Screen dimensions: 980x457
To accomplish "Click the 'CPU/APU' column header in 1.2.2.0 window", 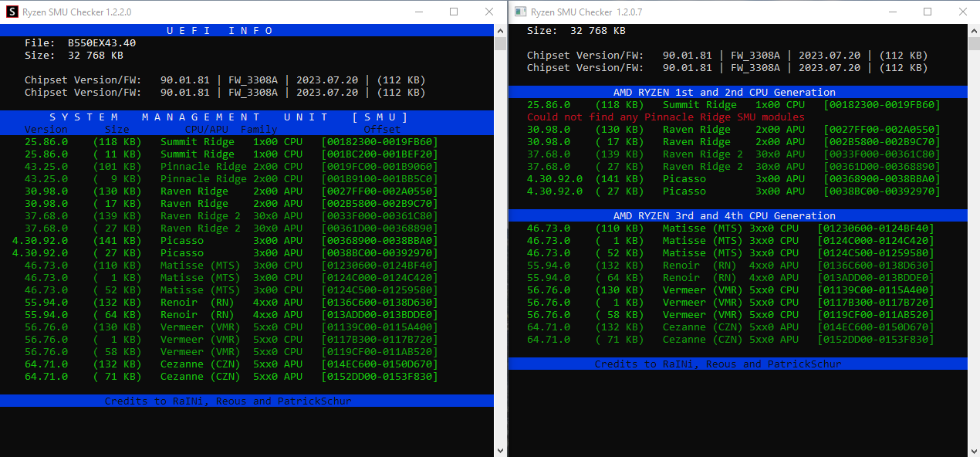I will (207, 130).
